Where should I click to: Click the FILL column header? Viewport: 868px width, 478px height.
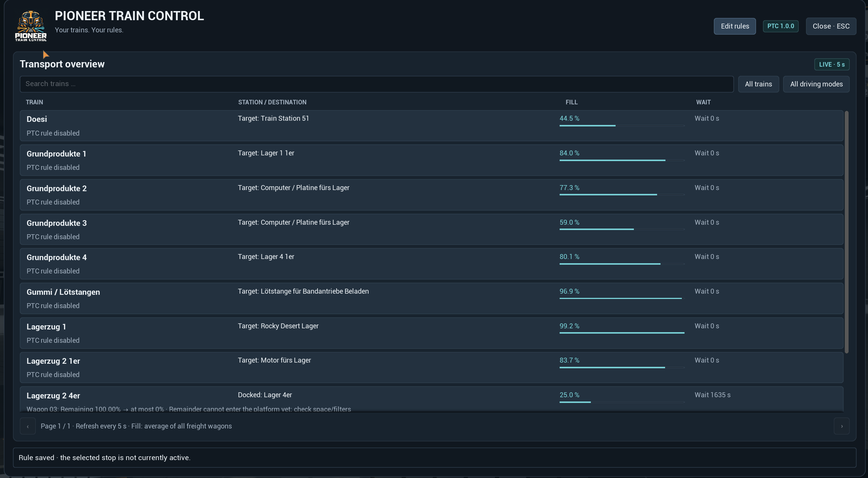point(571,102)
